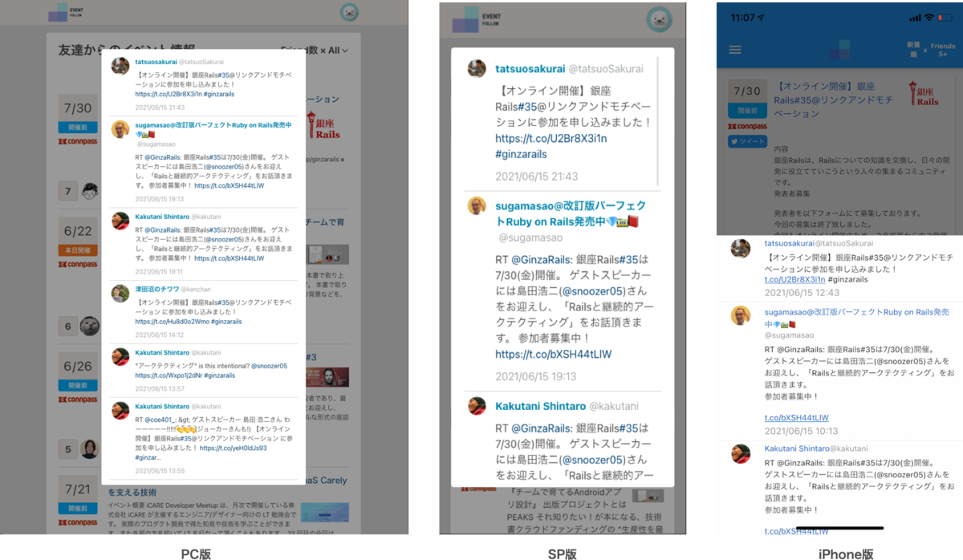The height and width of the screenshot is (560, 963).
Task: Click sugamasao avatar in PC版 tweet popup
Action: click(120, 130)
